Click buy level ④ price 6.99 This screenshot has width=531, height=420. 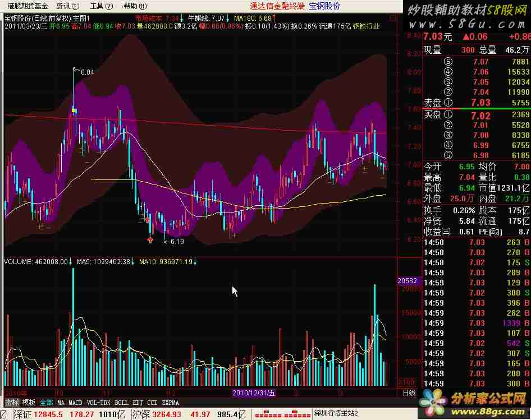(x=481, y=145)
